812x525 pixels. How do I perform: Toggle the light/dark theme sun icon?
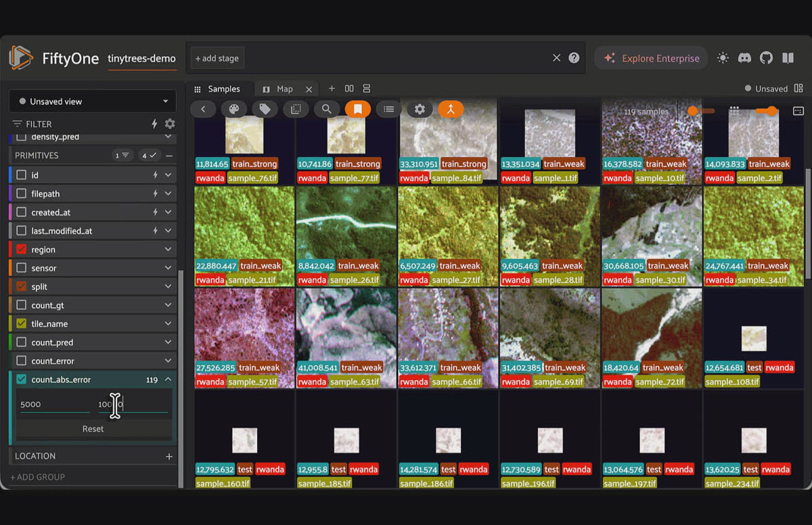pyautogui.click(x=723, y=58)
